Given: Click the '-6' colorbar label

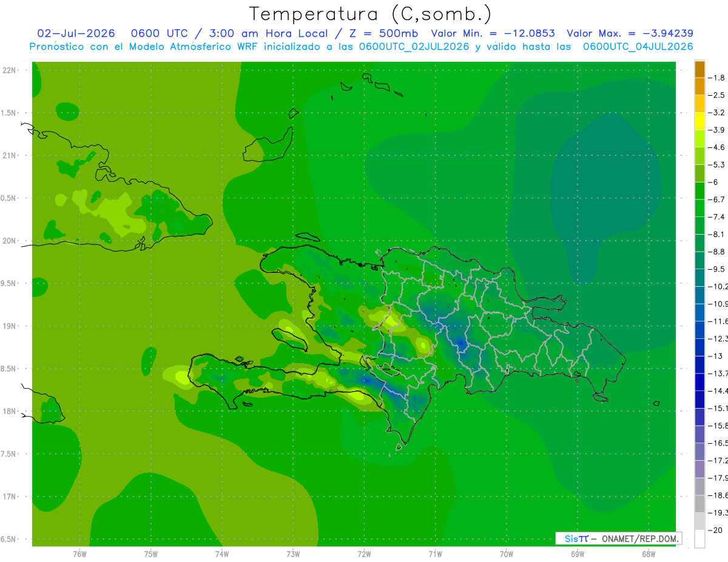Looking at the screenshot, I should pos(714,182).
